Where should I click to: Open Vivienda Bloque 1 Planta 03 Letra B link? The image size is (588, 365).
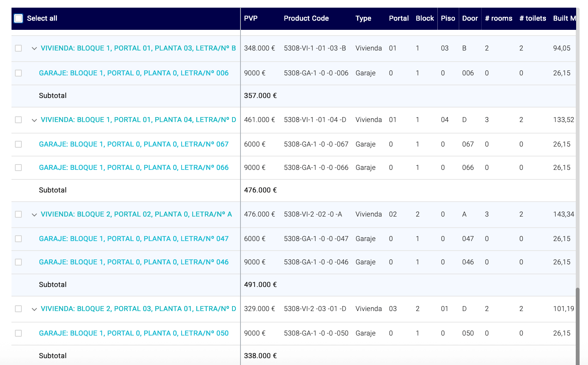(x=138, y=48)
